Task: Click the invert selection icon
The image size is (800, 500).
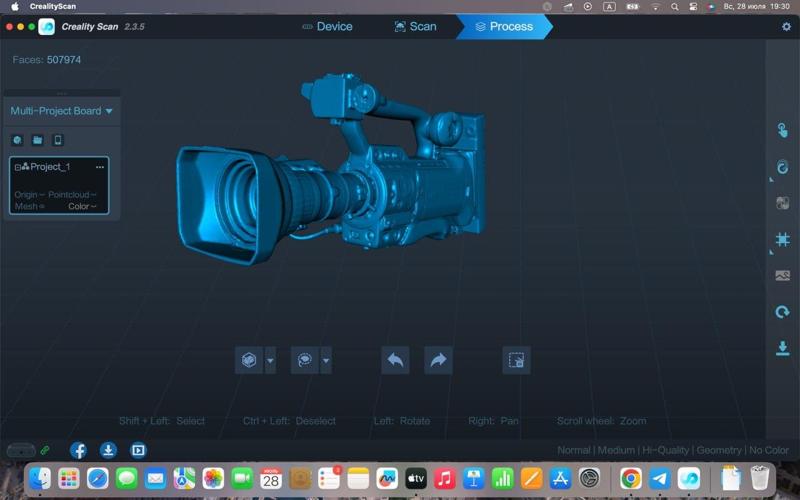Action: (516, 361)
